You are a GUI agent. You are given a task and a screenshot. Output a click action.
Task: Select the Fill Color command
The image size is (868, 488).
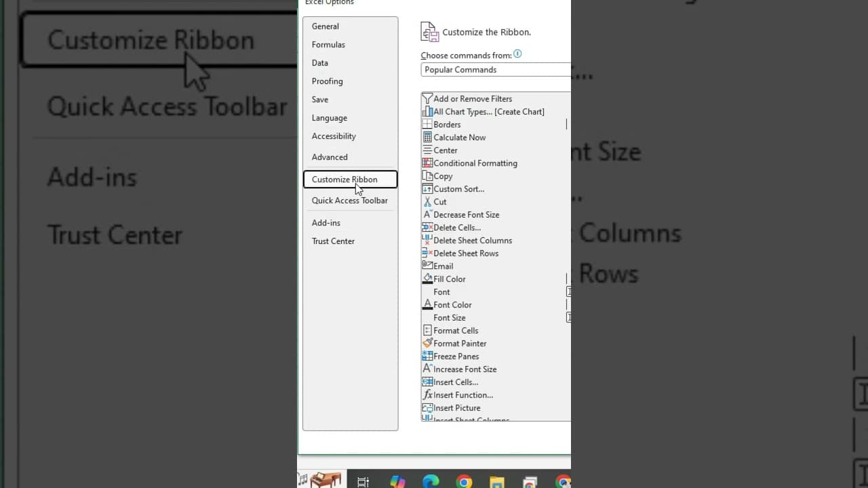(495, 279)
